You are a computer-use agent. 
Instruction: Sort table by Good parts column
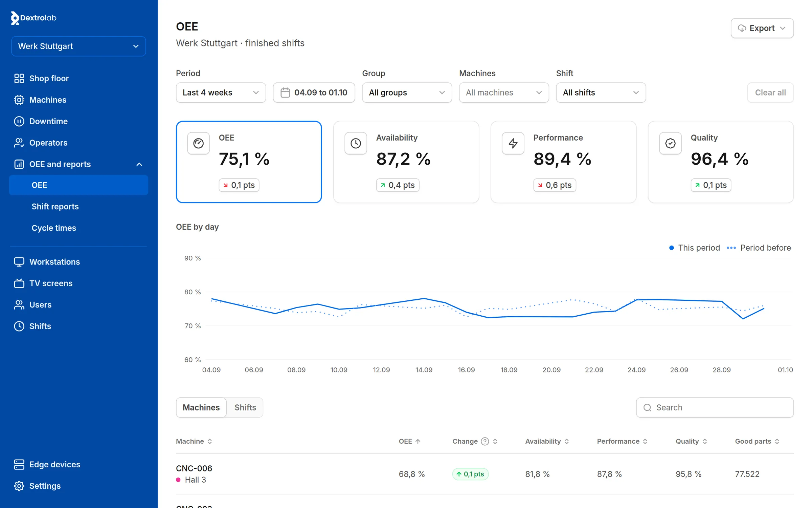click(757, 441)
